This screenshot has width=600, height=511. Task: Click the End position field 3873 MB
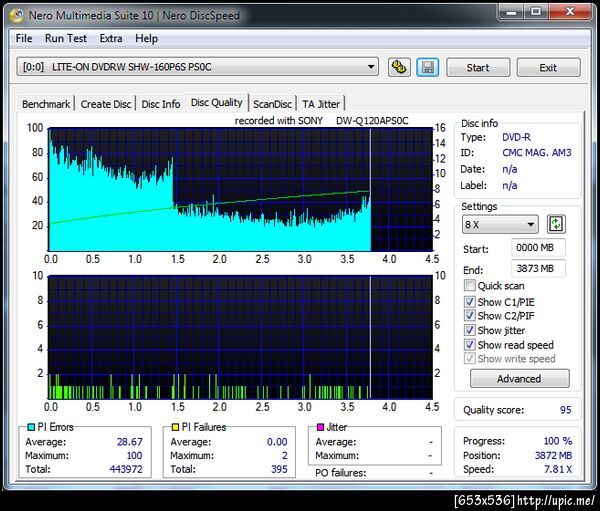538,268
